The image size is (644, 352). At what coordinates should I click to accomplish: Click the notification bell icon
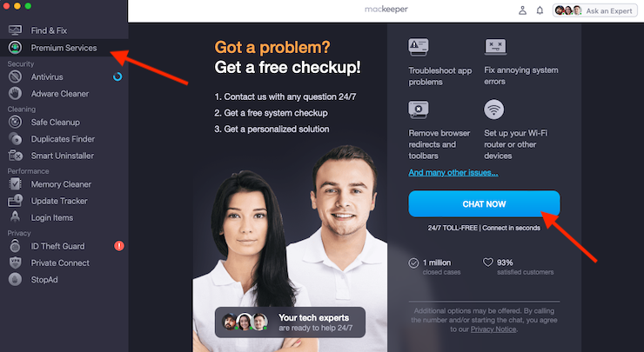[540, 10]
